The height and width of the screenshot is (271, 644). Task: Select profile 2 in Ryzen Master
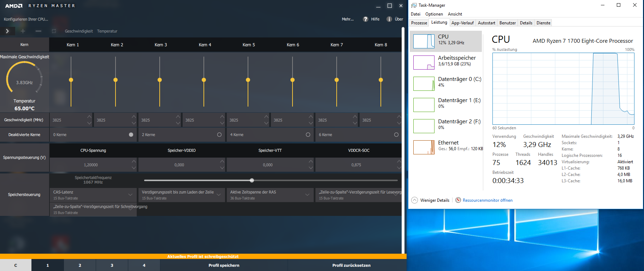point(80,265)
